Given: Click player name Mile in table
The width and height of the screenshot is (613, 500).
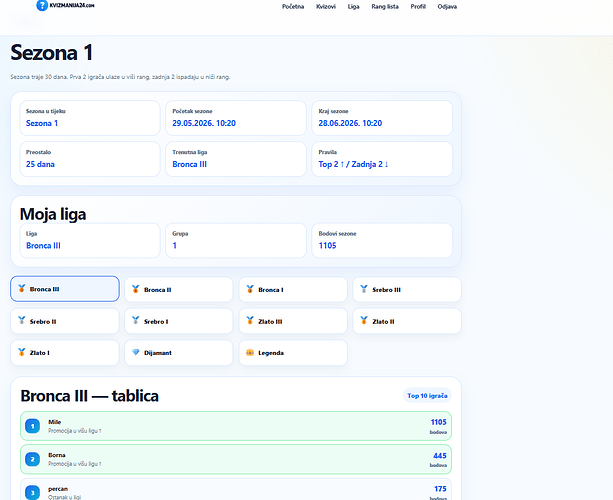Looking at the screenshot, I should tap(55, 422).
